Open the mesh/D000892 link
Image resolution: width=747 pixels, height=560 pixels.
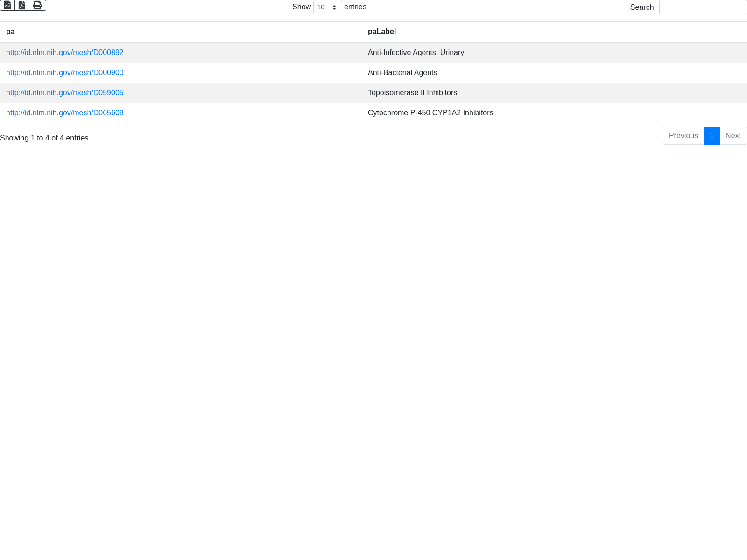tap(65, 53)
